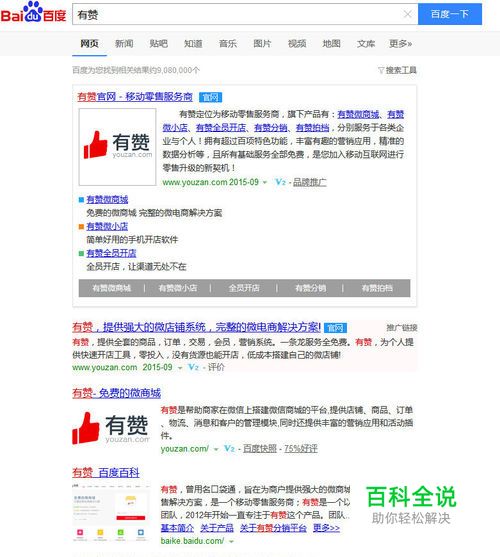Open 有赞微商城 sublink with blue square
Viewport: 500px width, 557px height.
pyautogui.click(x=107, y=200)
